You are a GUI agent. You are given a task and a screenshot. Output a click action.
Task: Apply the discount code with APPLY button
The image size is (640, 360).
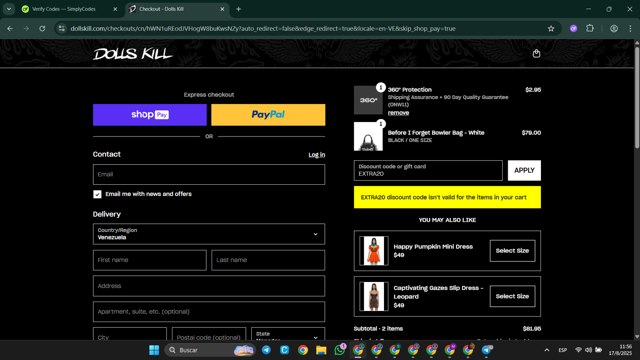[524, 170]
